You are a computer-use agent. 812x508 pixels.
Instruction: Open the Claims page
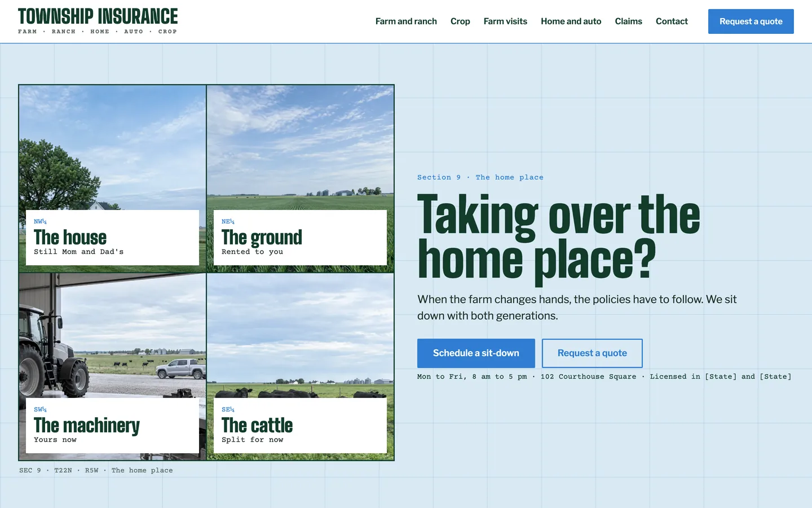(x=628, y=21)
